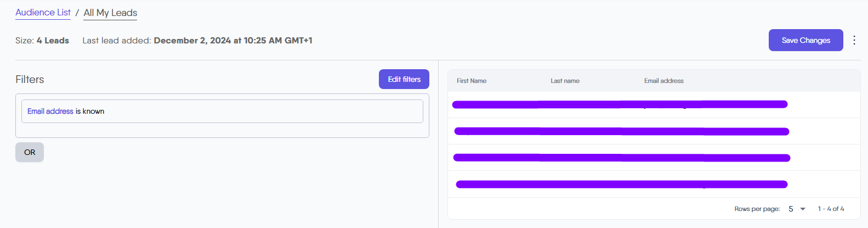This screenshot has height=228, width=868.
Task: Click the Email address filter property
Action: point(50,111)
